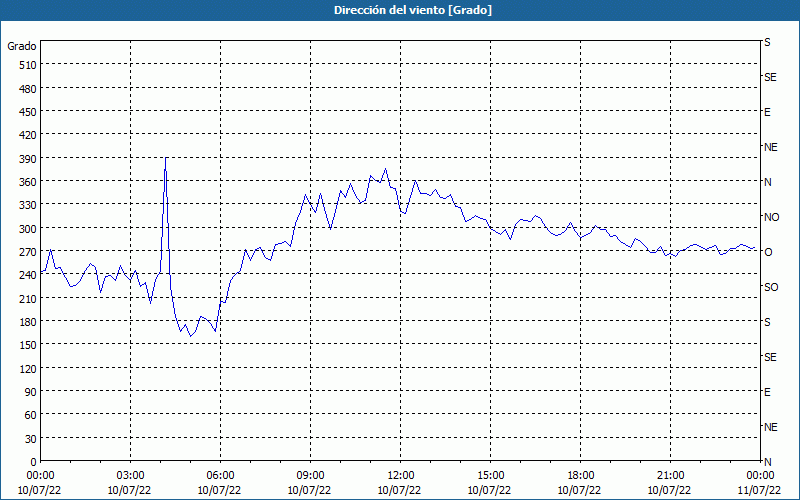This screenshot has height=500, width=800.
Task: Click the chart title 'Dirección del viento [Grado]'
Action: (412, 10)
